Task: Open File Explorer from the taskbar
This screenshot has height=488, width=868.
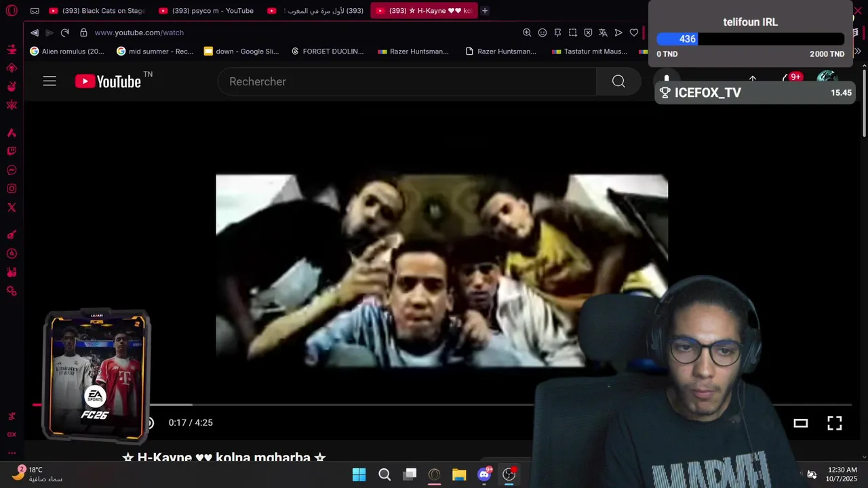Action: [x=459, y=474]
